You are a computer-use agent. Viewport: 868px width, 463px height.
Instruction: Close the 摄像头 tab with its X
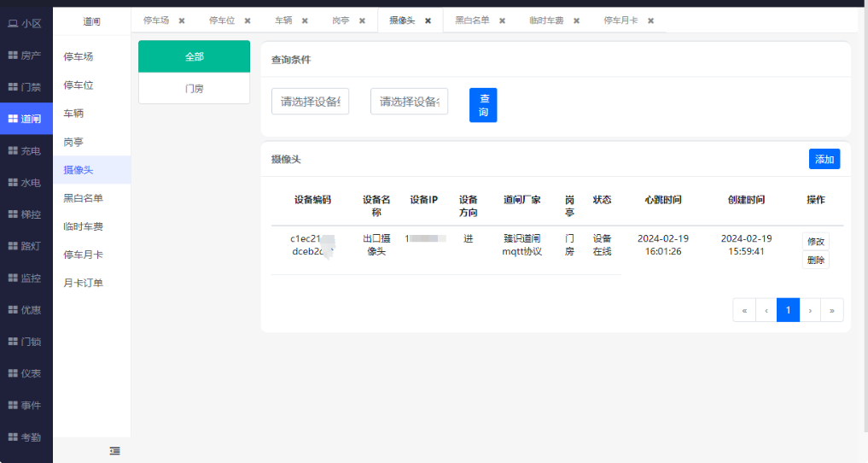(428, 21)
